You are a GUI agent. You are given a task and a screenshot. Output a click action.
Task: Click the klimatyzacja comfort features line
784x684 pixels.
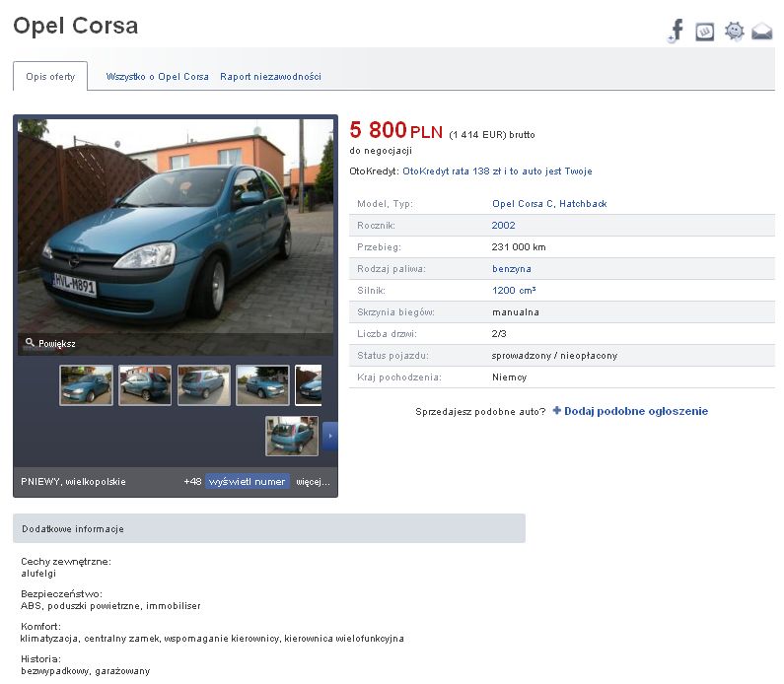212,638
